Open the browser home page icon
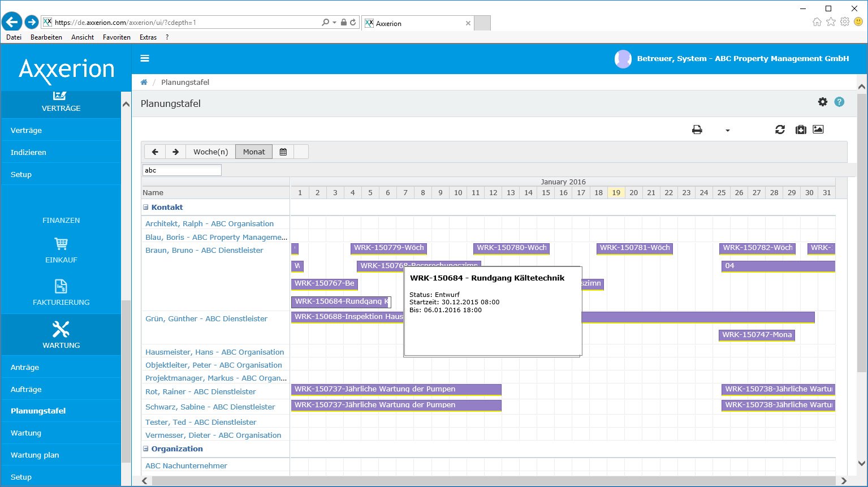The image size is (868, 487). click(817, 22)
